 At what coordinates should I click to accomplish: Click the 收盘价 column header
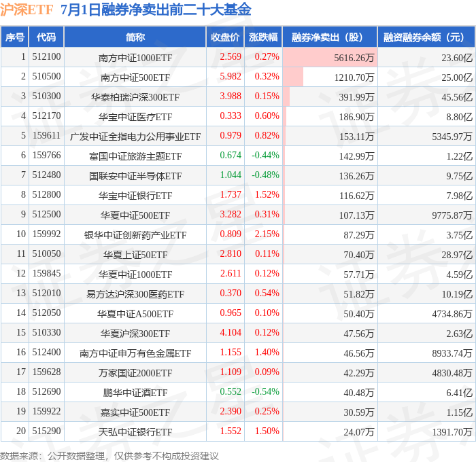click(x=225, y=37)
